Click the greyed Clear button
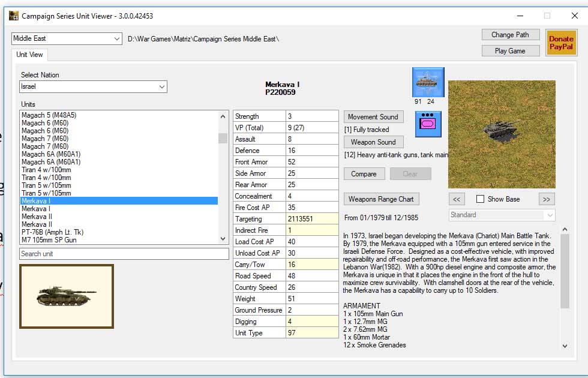Viewport: 588px width, 378px height. 410,174
